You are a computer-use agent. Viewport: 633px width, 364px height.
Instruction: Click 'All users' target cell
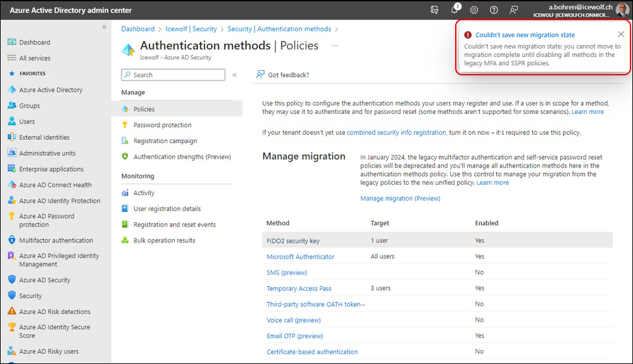coord(382,256)
